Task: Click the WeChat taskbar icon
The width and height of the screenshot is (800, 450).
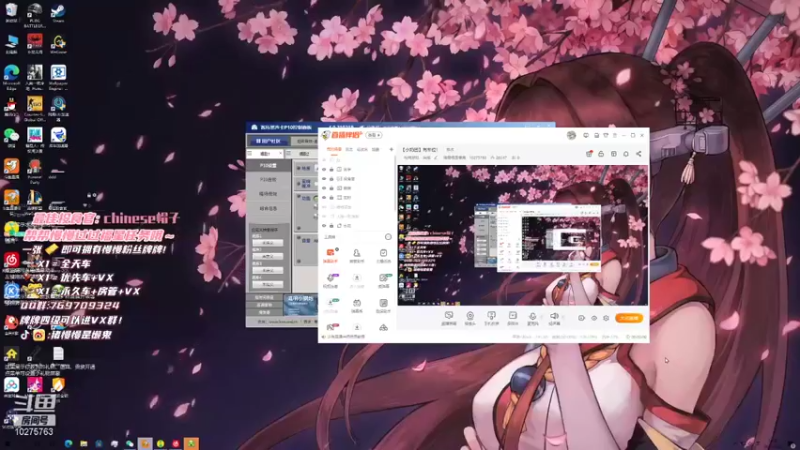Action: (x=130, y=444)
